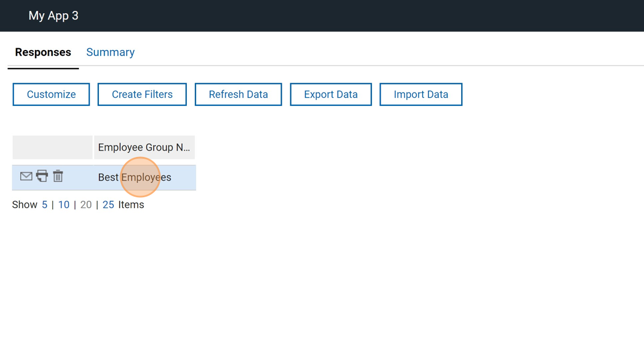Select the Best Employees cell
Viewport: 644px width, 360px height.
tap(135, 177)
